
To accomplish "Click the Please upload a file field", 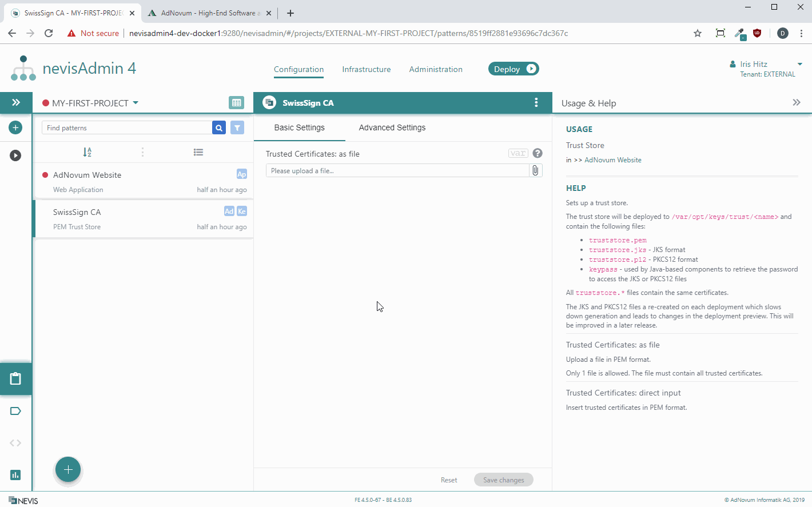I will (397, 170).
